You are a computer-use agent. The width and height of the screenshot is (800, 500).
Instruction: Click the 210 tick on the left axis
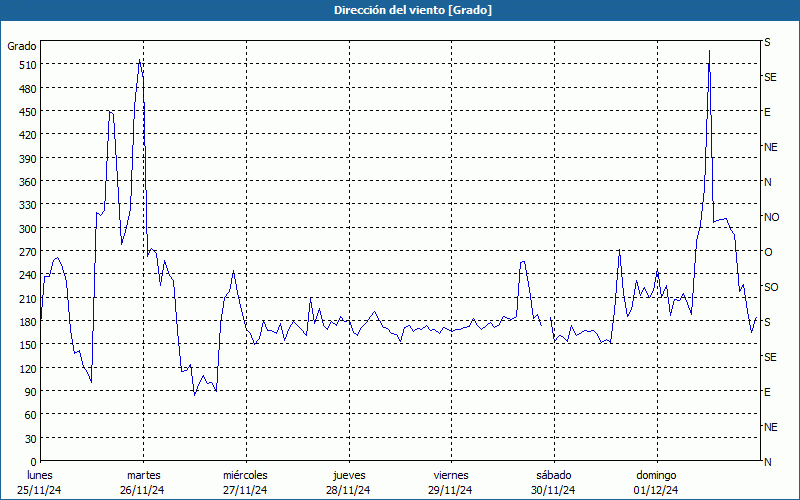coord(27,299)
